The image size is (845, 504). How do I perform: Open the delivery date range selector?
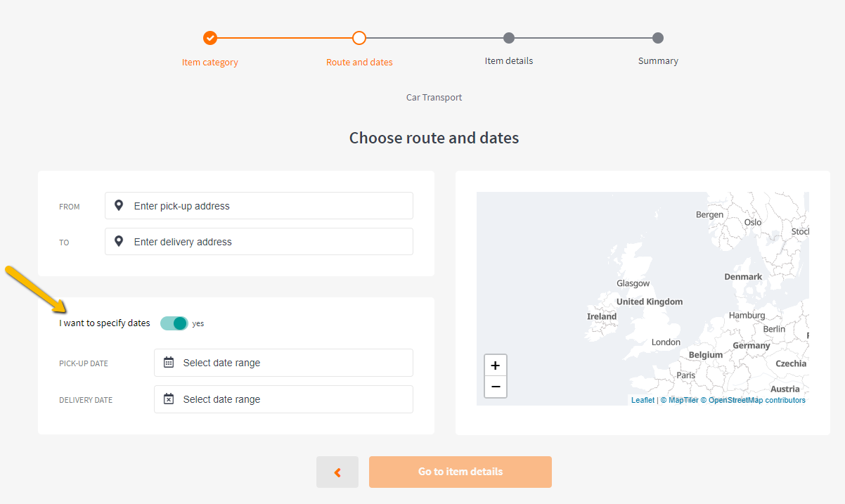283,399
